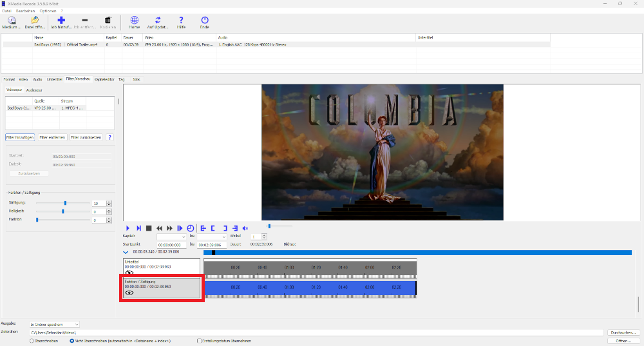Stop preview with the Stop button
This screenshot has height=346, width=644.
pyautogui.click(x=149, y=228)
